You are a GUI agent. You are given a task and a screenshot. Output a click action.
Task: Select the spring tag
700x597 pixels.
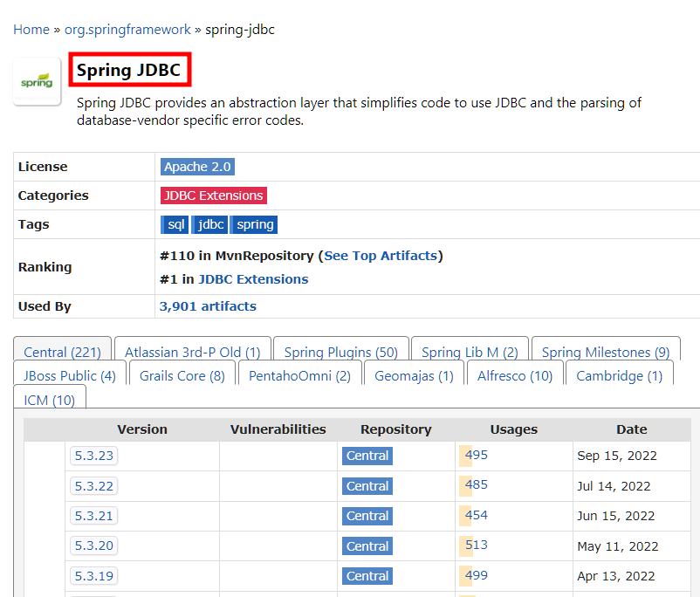click(254, 224)
